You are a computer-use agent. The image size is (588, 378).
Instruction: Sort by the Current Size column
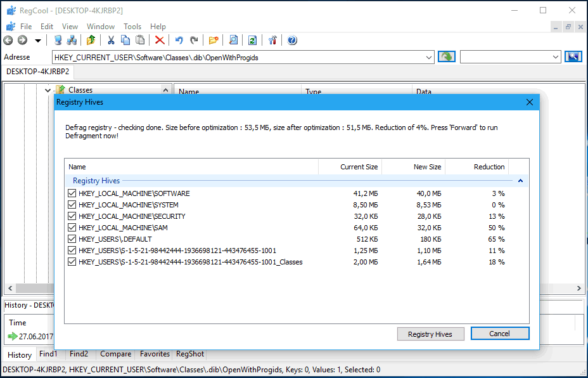coord(350,167)
